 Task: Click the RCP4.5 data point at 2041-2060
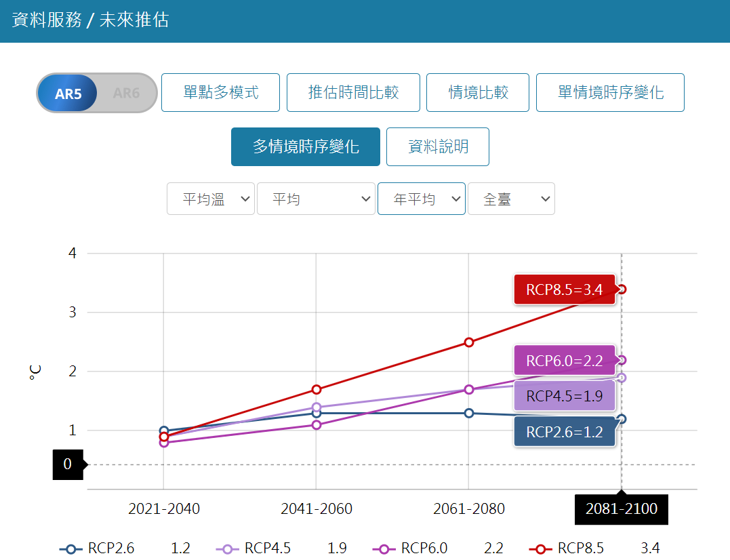[x=317, y=407]
